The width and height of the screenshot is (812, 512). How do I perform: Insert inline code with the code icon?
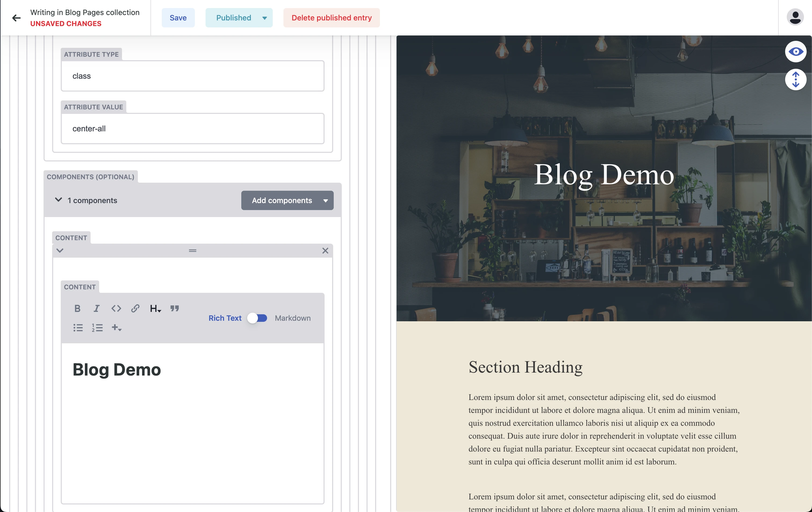[x=116, y=308]
